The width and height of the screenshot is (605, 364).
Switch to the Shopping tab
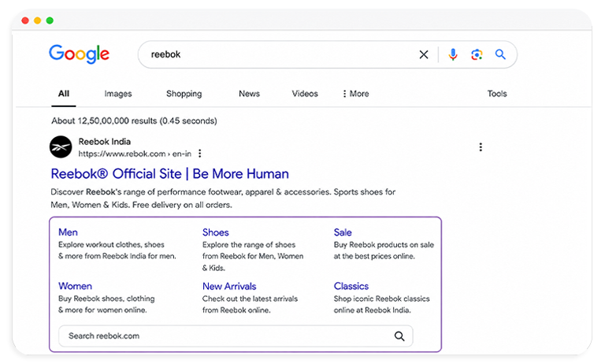(184, 94)
